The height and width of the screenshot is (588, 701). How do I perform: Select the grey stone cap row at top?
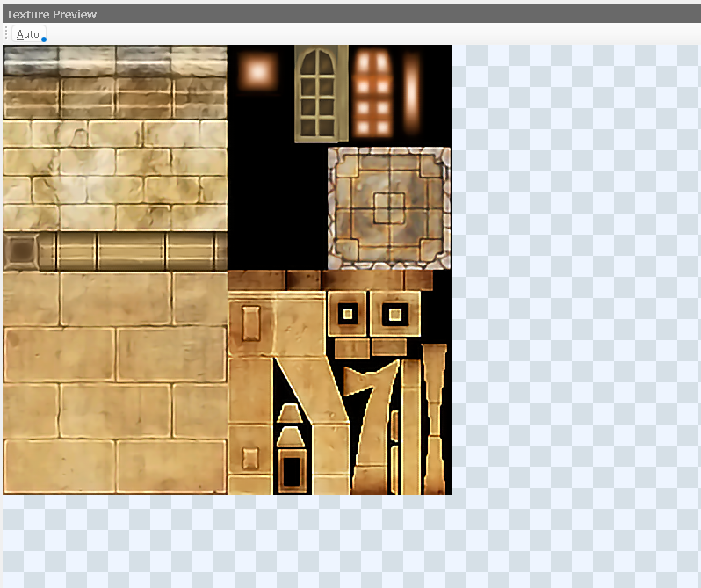(114, 60)
